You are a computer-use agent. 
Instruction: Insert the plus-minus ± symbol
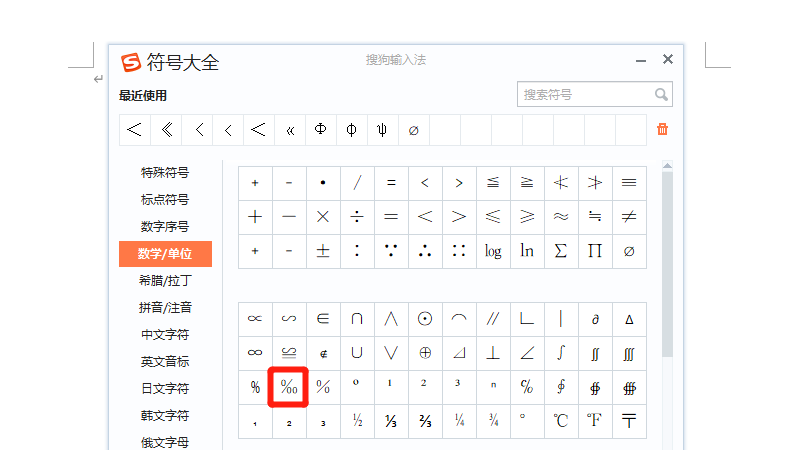click(x=323, y=251)
